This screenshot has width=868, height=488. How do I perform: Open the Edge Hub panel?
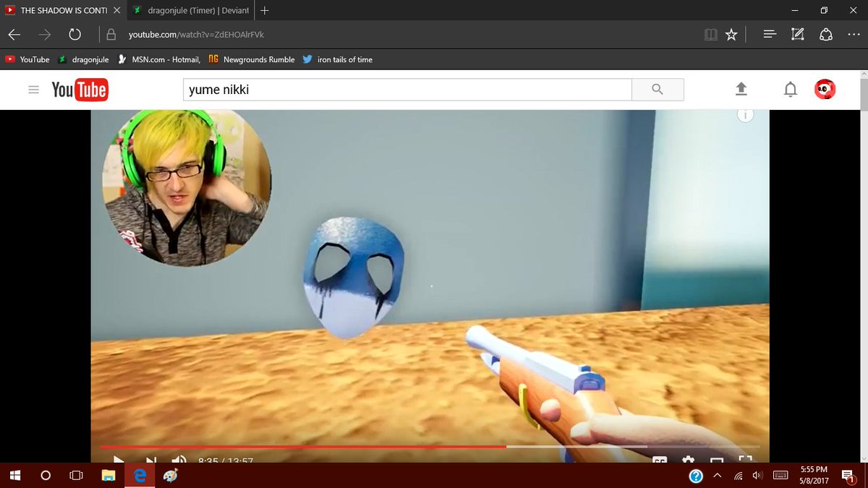point(770,34)
